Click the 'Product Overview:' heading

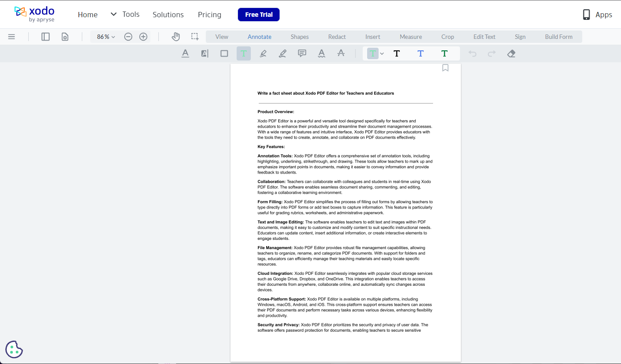pyautogui.click(x=276, y=112)
